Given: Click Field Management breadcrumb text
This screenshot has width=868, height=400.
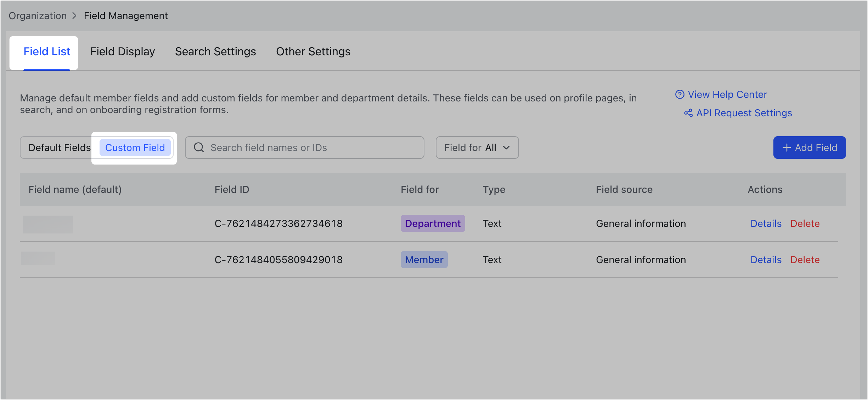Looking at the screenshot, I should pos(126,16).
